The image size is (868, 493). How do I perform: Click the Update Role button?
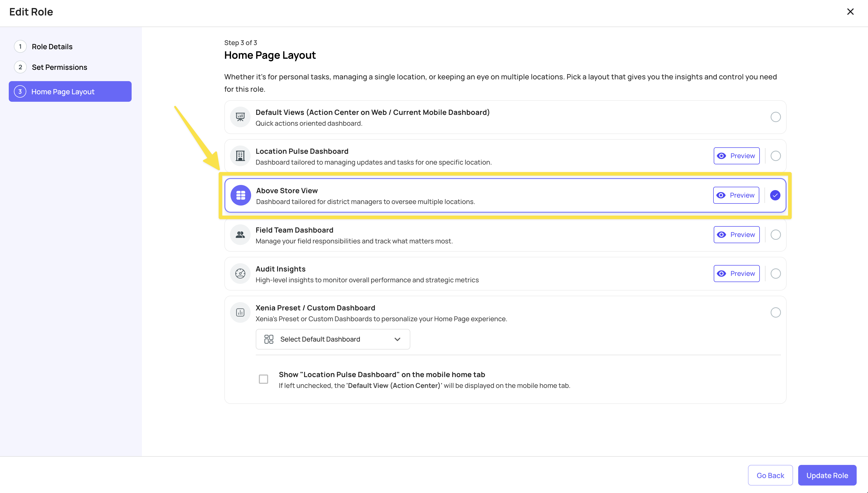(827, 475)
